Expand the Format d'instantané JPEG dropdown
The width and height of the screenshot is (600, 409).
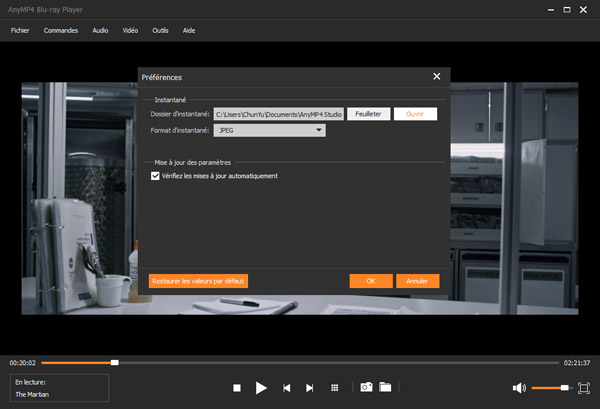[x=270, y=130]
